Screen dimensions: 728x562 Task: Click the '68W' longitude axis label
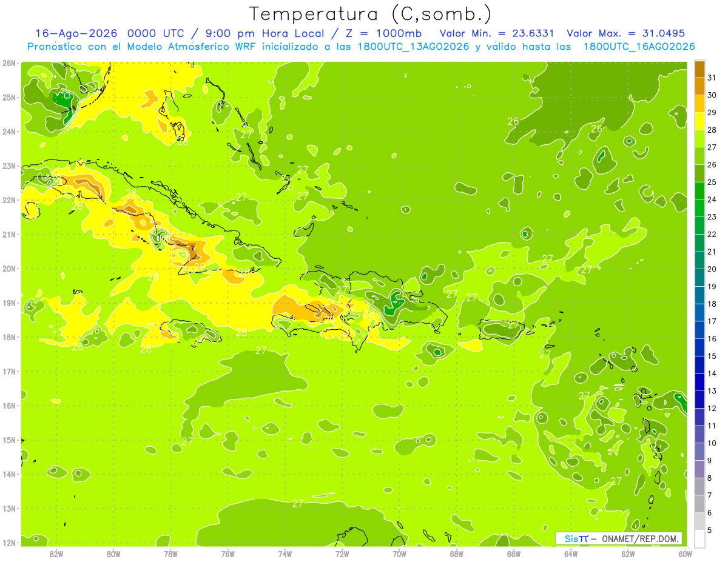457,554
